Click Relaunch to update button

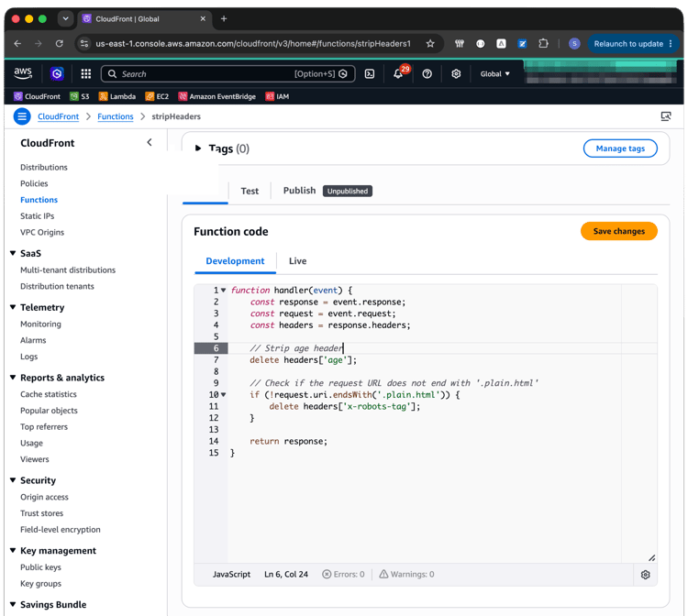point(633,43)
